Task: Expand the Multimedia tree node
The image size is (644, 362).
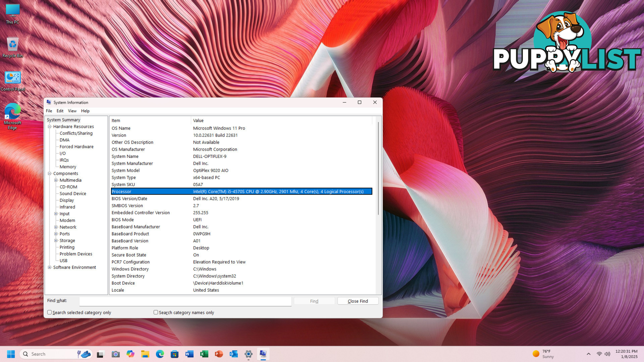Action: pos(56,180)
